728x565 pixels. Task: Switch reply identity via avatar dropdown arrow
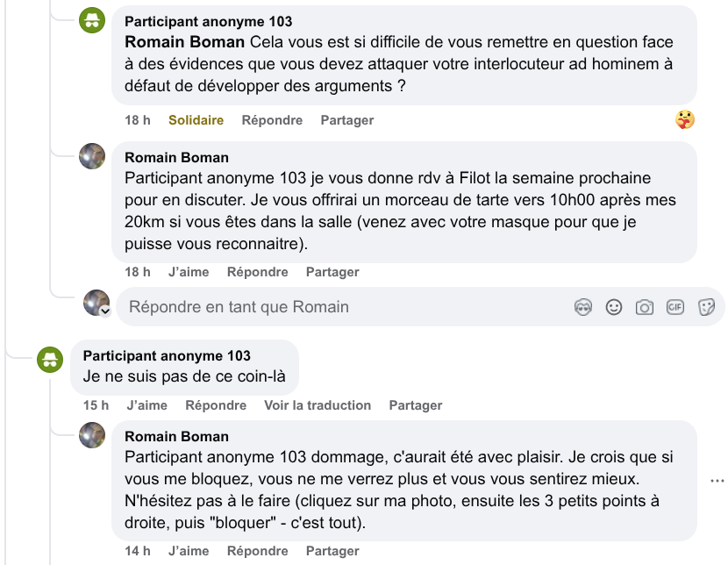pyautogui.click(x=104, y=311)
